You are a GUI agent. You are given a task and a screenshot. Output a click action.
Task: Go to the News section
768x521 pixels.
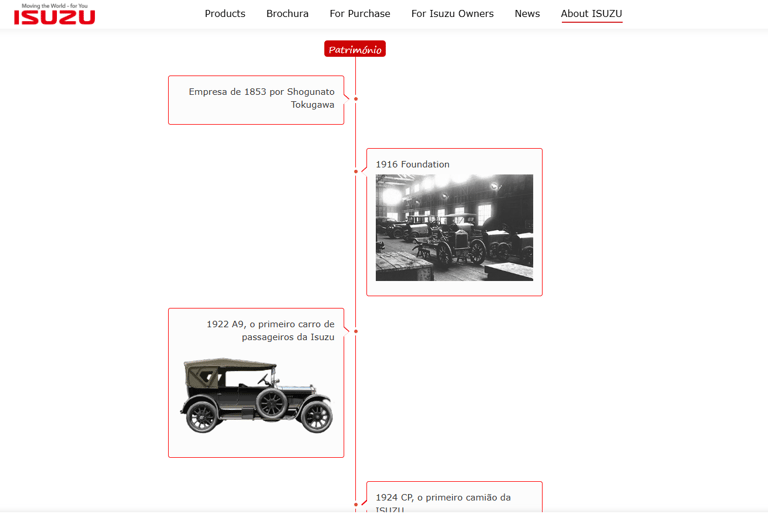(527, 14)
